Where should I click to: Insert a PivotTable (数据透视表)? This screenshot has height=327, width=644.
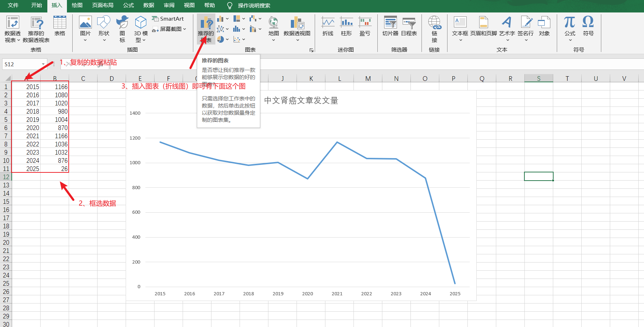click(12, 29)
